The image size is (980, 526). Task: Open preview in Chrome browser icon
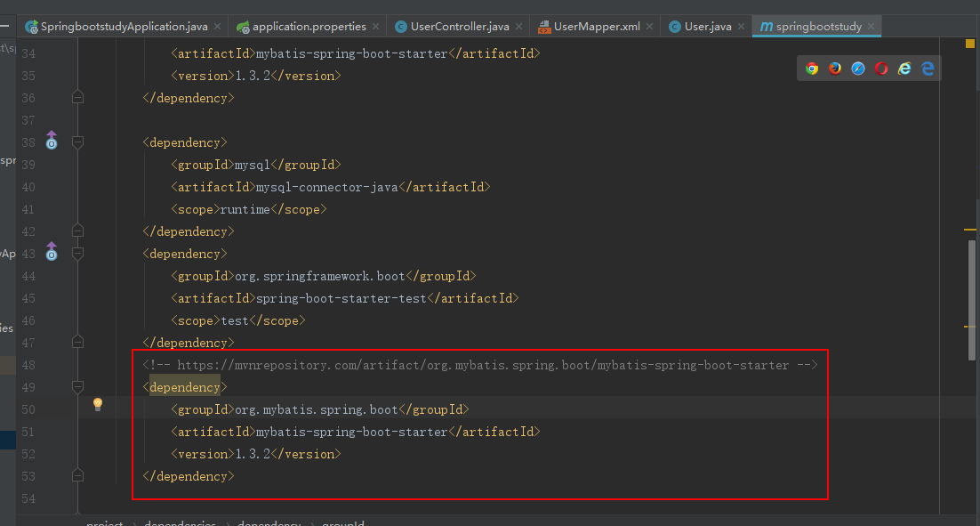click(812, 69)
